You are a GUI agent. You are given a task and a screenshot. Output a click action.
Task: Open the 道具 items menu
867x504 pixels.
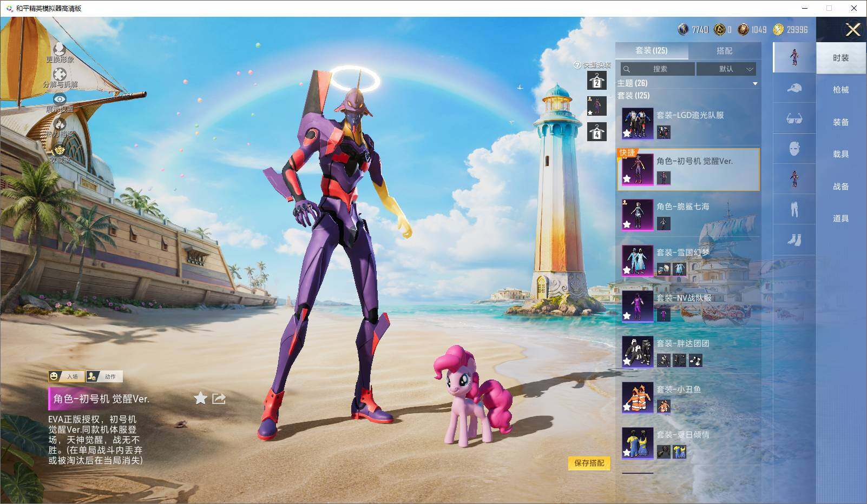(x=841, y=218)
